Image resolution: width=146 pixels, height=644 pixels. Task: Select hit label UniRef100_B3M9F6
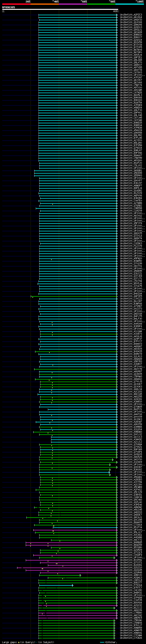(131, 326)
